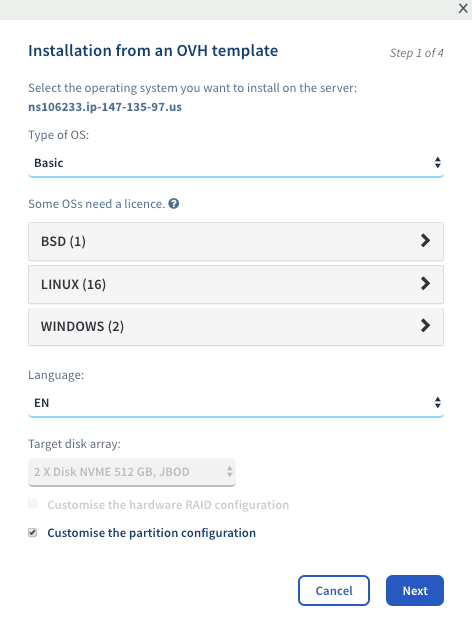The image size is (472, 628).
Task: Click the chevron arrow on the BSD row
Action: pyautogui.click(x=425, y=241)
